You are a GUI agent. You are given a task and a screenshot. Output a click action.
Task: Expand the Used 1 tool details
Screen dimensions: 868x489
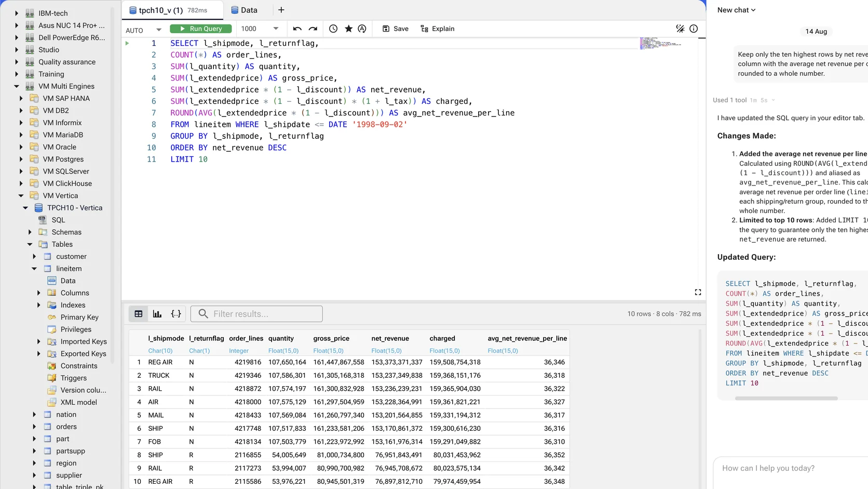(x=743, y=100)
